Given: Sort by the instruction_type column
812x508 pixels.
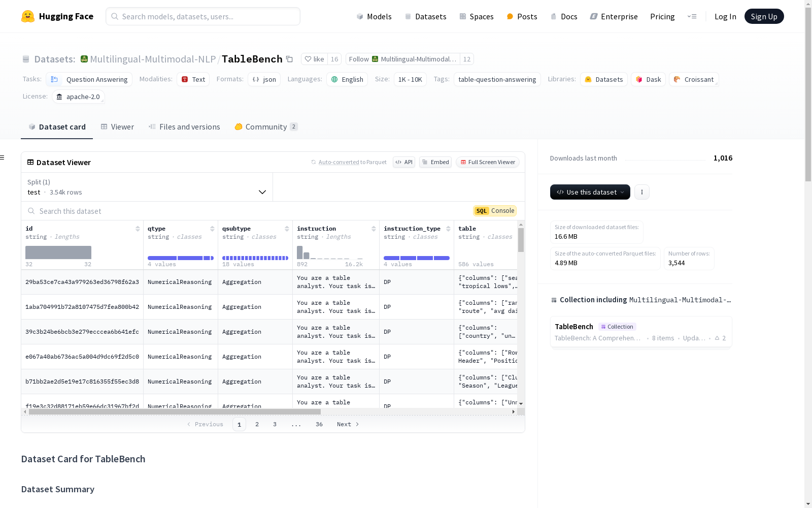Looking at the screenshot, I should coord(448,229).
